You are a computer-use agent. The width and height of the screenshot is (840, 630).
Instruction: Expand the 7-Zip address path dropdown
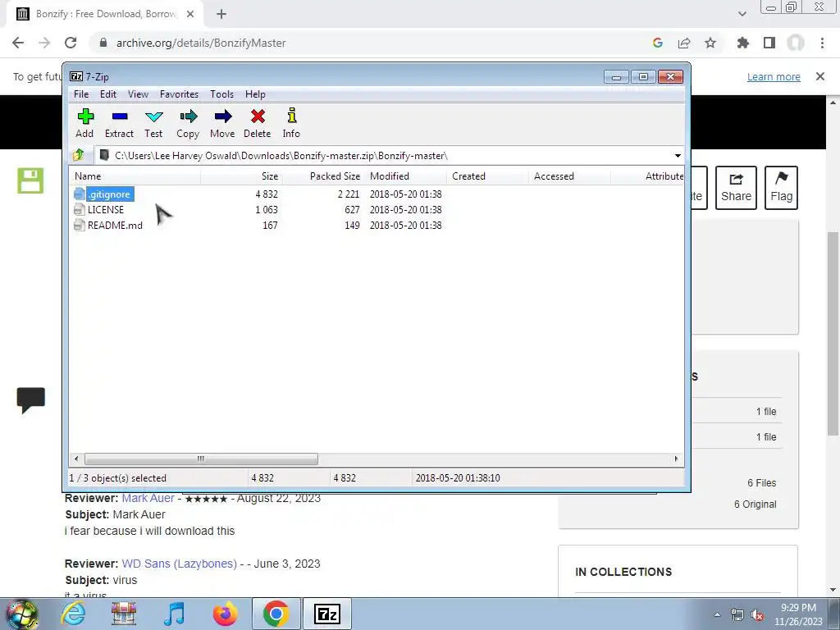coord(678,155)
